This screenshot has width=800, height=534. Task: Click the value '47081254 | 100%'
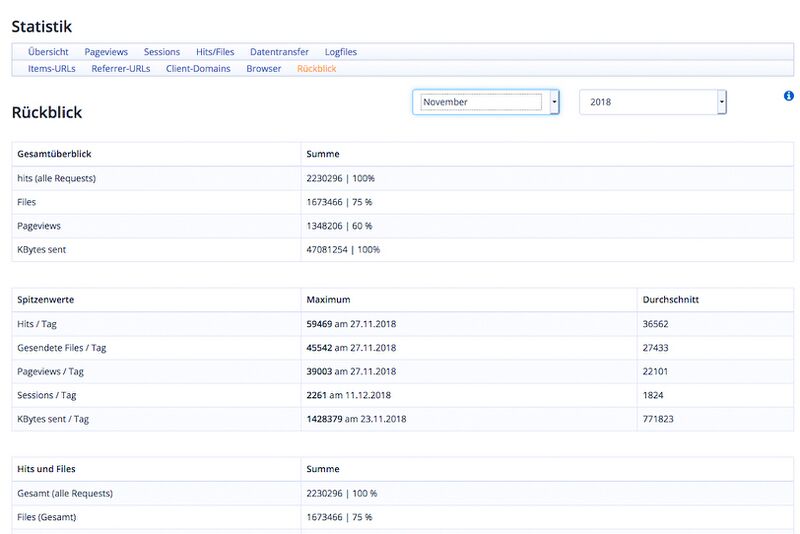pyautogui.click(x=343, y=249)
